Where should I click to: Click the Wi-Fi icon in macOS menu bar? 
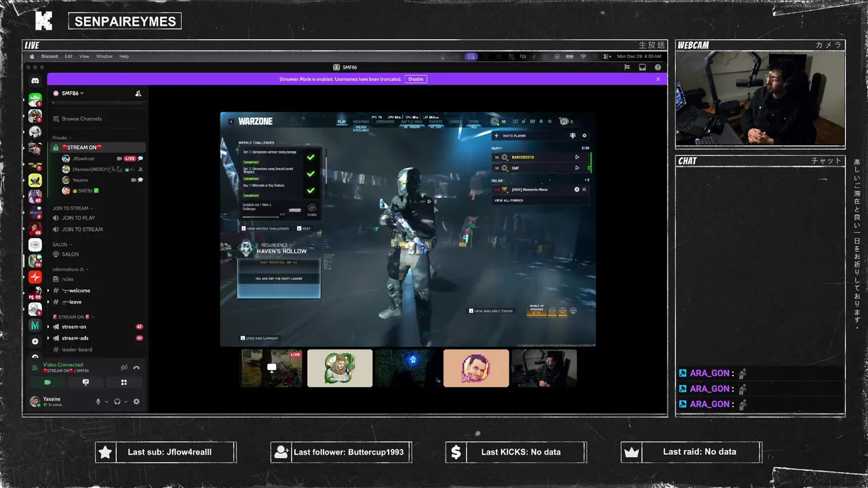[x=583, y=56]
